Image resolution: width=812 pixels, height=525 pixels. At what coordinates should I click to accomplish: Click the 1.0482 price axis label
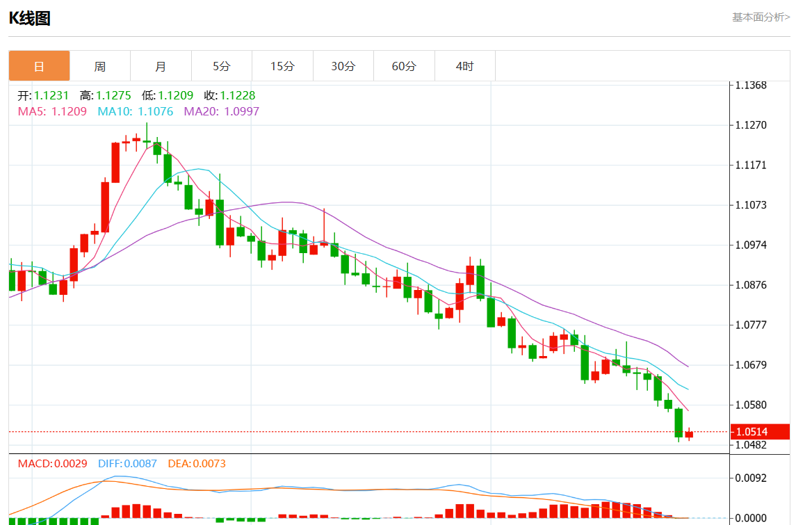(751, 445)
